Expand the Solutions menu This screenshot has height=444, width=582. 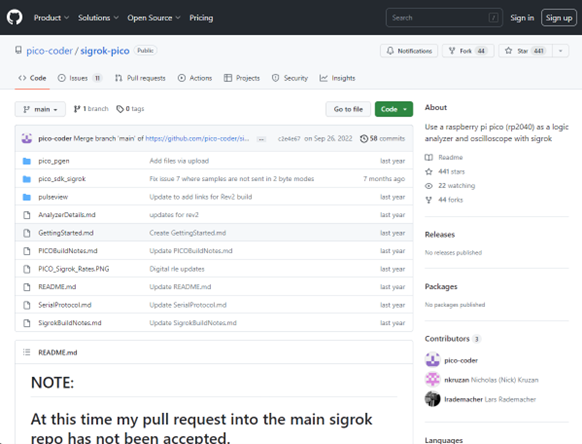click(x=98, y=18)
